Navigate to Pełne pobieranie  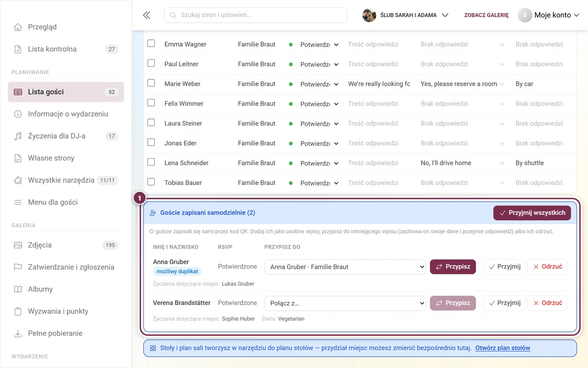click(x=66, y=334)
